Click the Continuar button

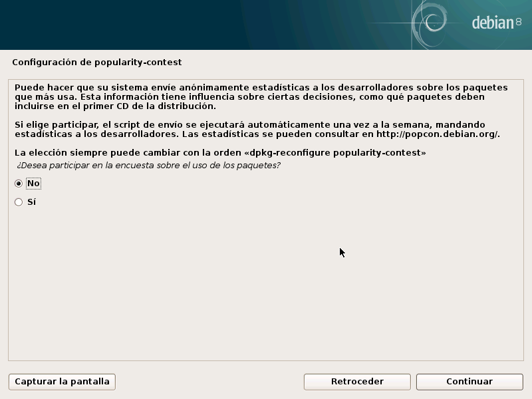[469, 382]
